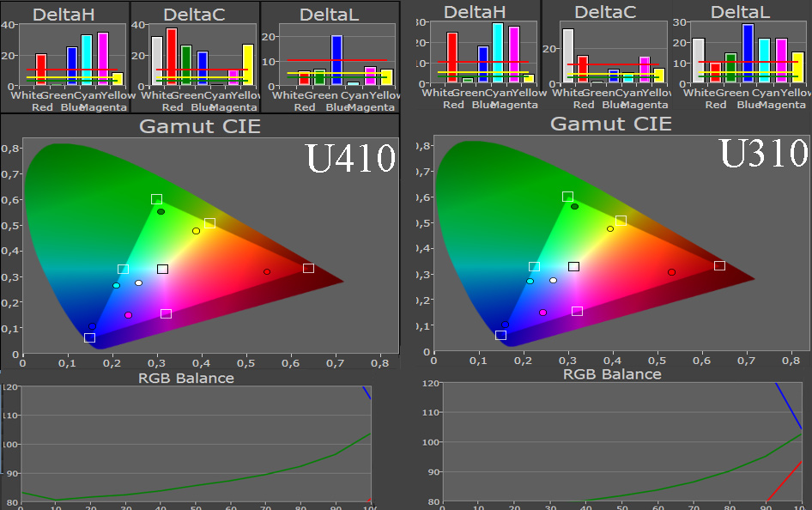This screenshot has height=510, width=812.
Task: Select the U310 measured magenta point
Action: [542, 313]
